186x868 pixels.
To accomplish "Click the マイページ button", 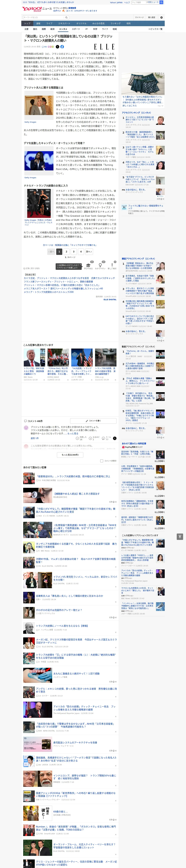I will (x=139, y=17).
